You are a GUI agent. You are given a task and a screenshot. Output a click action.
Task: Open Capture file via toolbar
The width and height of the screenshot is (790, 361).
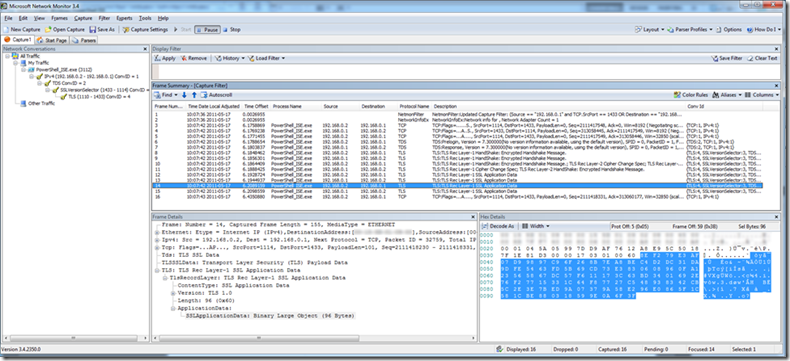tap(65, 30)
